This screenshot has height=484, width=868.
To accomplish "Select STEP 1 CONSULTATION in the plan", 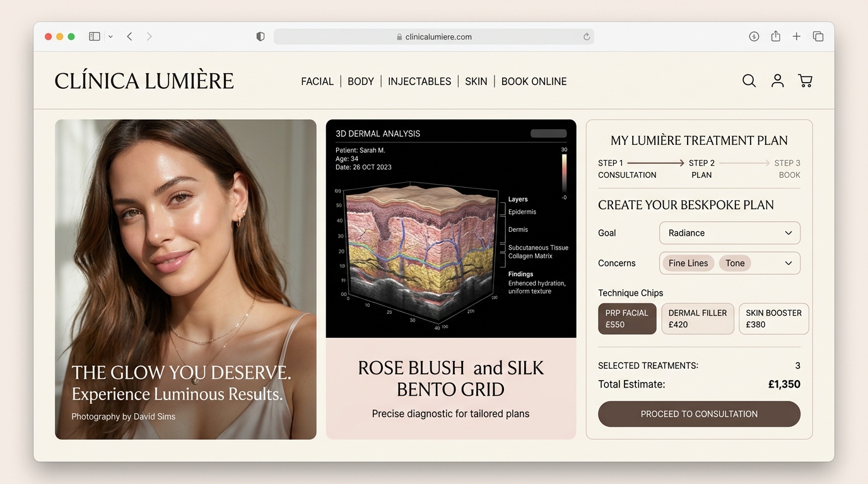I will pos(627,169).
